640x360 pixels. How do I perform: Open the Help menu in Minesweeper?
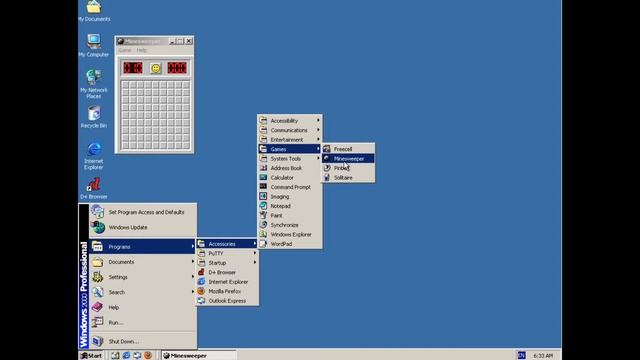[142, 50]
